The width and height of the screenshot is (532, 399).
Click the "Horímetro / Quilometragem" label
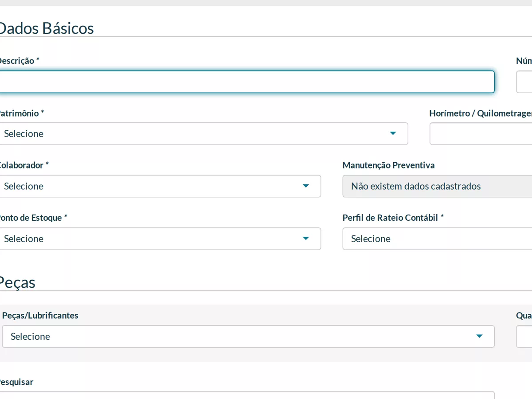tap(481, 113)
